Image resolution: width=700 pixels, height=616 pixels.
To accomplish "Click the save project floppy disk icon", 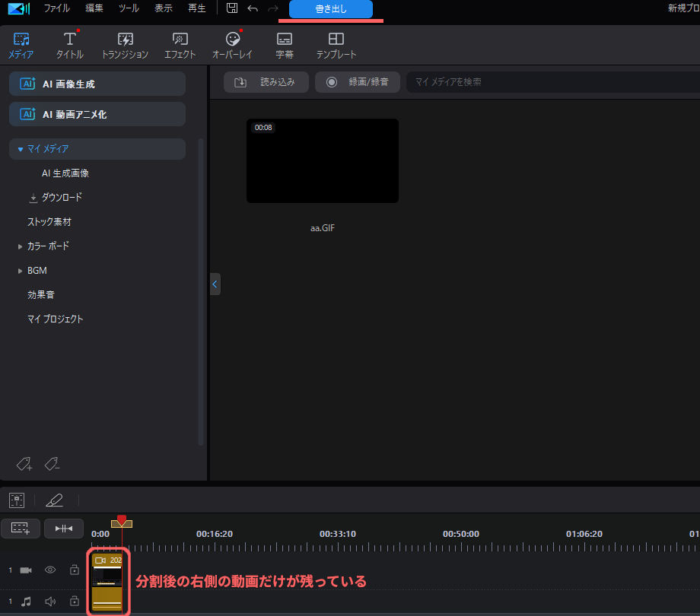I will pyautogui.click(x=232, y=8).
